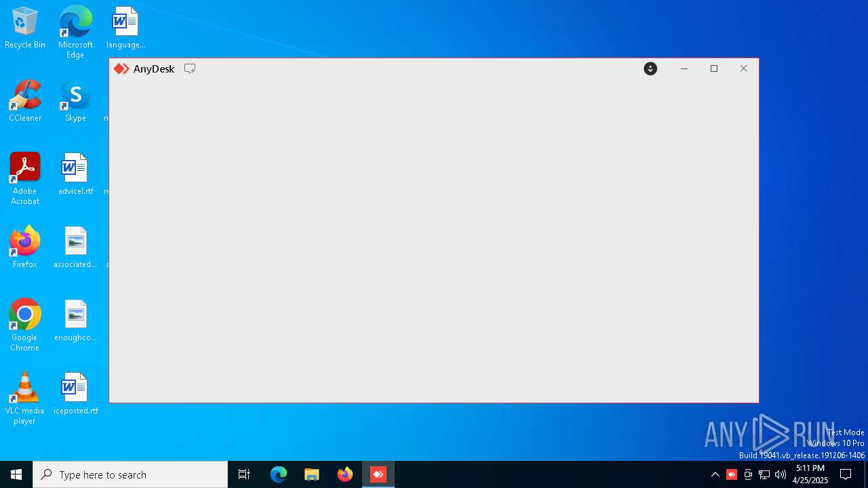Viewport: 868px width, 488px height.
Task: Select the Firefox desktop shortcut
Action: click(25, 247)
